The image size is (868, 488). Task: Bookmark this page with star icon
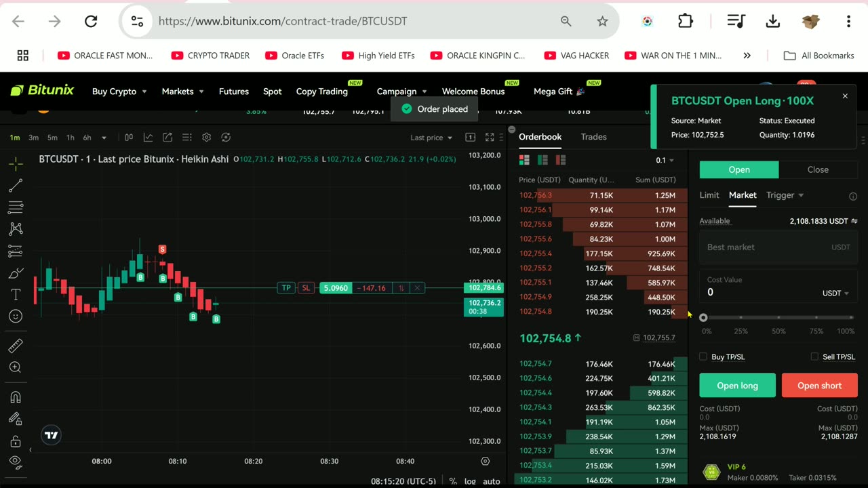tap(602, 21)
